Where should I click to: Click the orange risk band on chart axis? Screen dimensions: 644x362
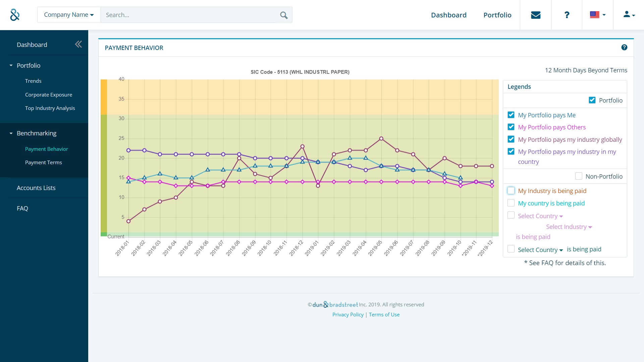104,97
